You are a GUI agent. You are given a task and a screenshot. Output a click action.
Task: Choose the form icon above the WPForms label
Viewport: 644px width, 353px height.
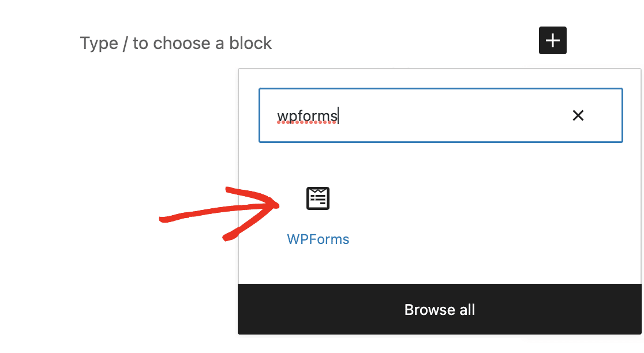[318, 198]
